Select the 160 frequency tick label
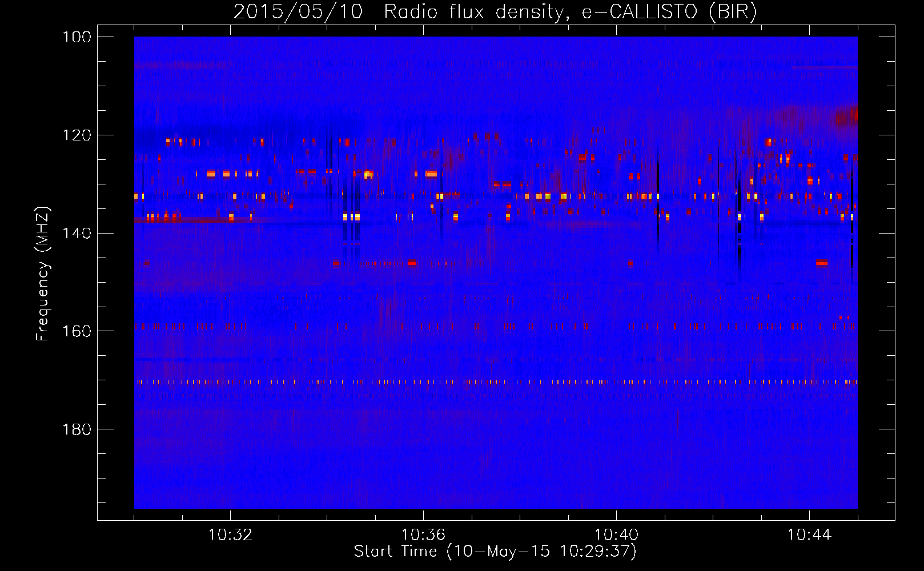The height and width of the screenshot is (571, 924). pos(77,331)
